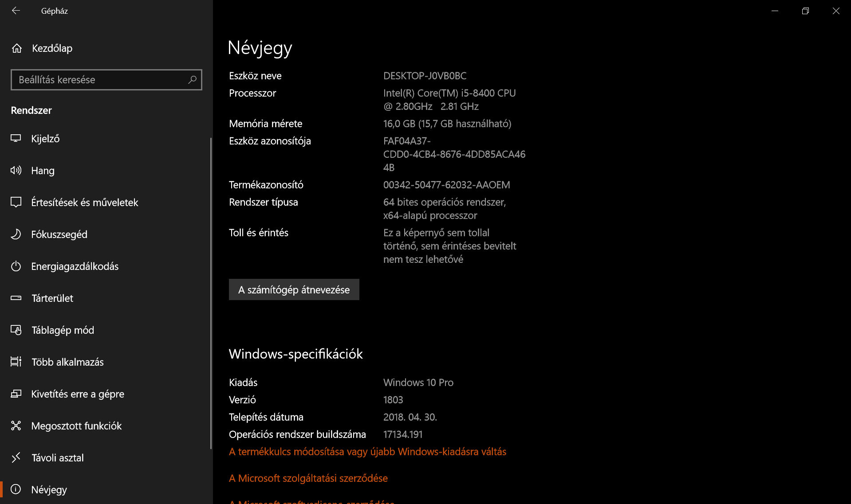Click the Kijelző monitor icon
Viewport: 851px width, 504px height.
tap(16, 138)
